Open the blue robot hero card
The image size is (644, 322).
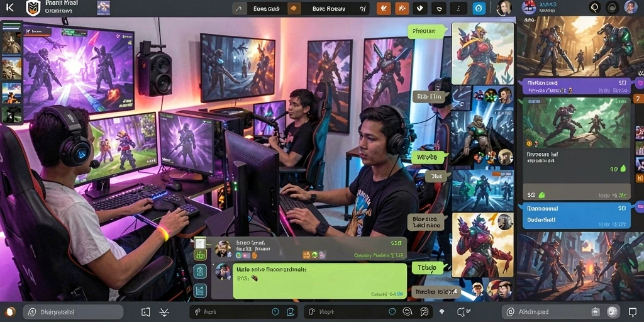pyautogui.click(x=482, y=126)
